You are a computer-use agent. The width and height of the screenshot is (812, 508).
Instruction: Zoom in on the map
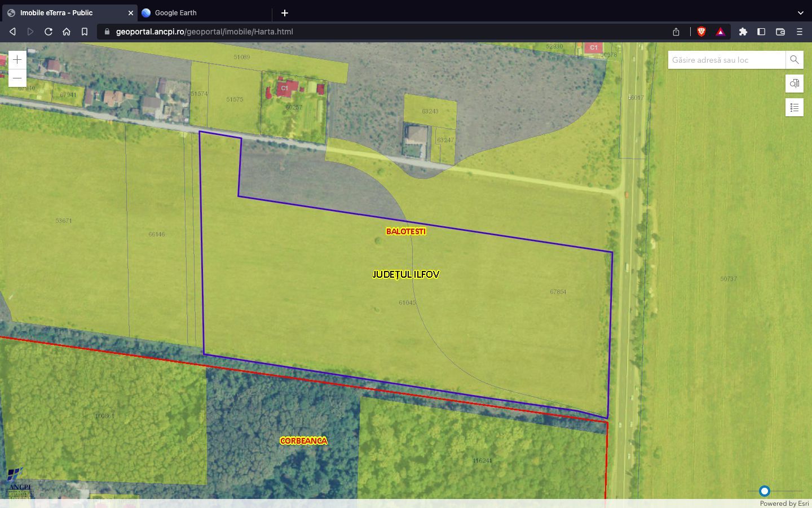17,60
